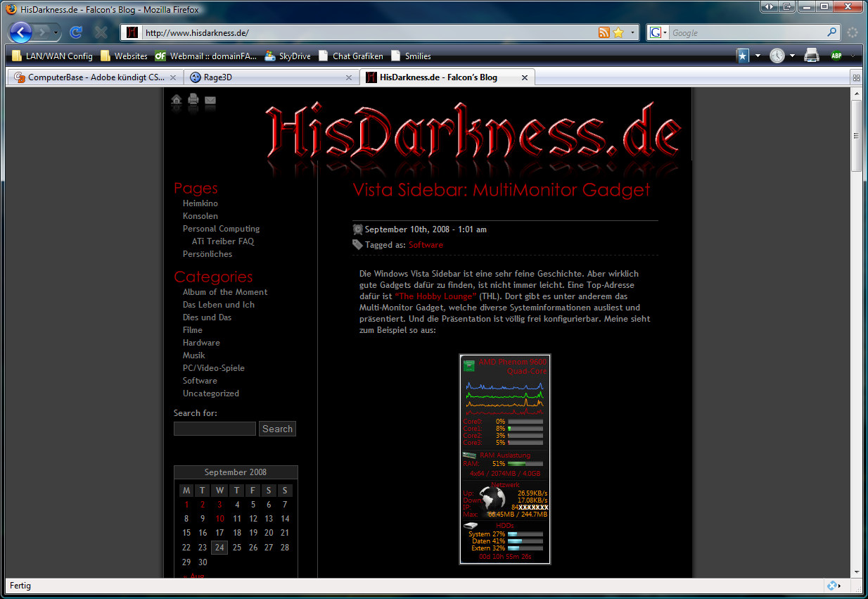Image resolution: width=868 pixels, height=599 pixels.
Task: Open the LAN/WAN Config bookmark folder
Action: click(x=52, y=56)
